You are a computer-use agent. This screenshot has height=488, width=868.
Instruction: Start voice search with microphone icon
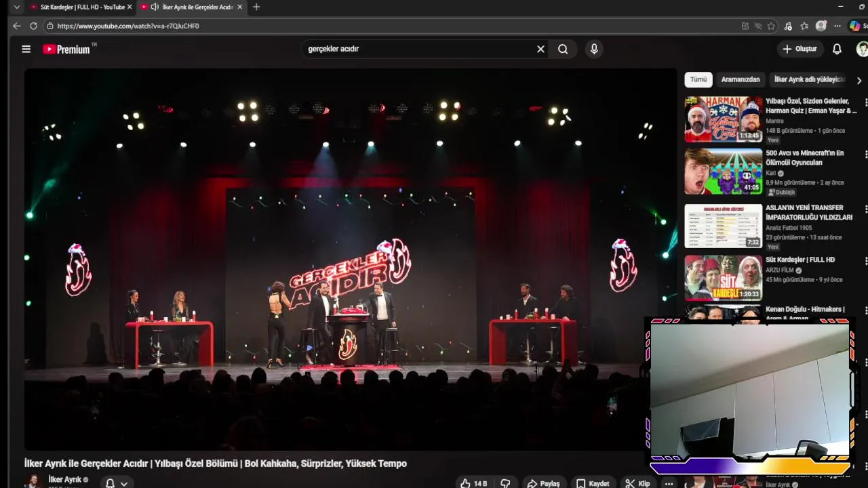pyautogui.click(x=594, y=49)
